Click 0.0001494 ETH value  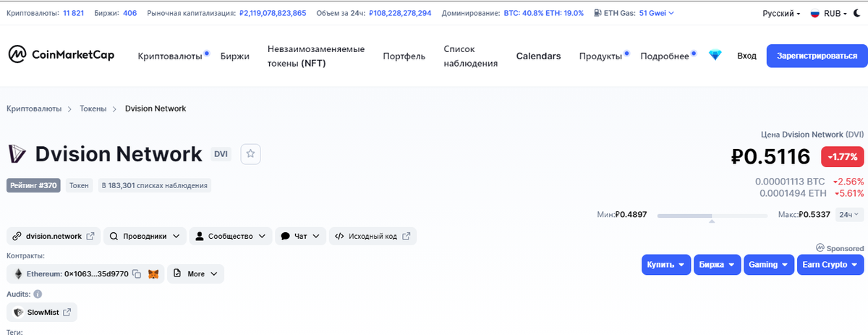tap(793, 193)
